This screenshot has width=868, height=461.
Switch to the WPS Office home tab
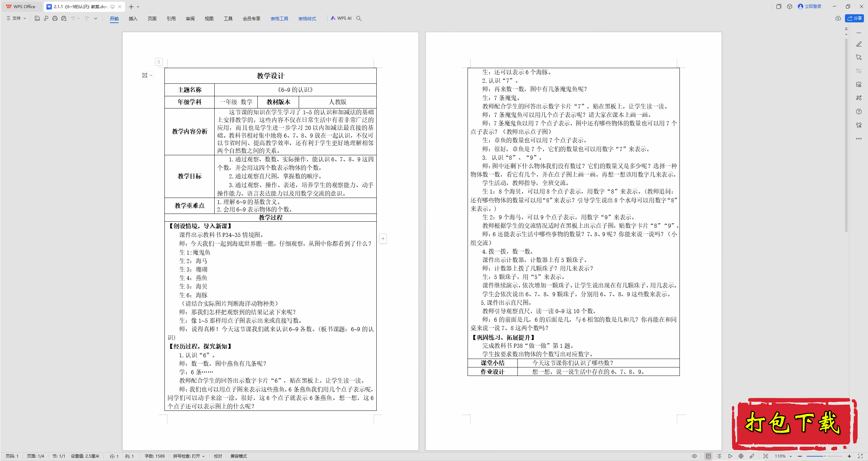tap(21, 6)
